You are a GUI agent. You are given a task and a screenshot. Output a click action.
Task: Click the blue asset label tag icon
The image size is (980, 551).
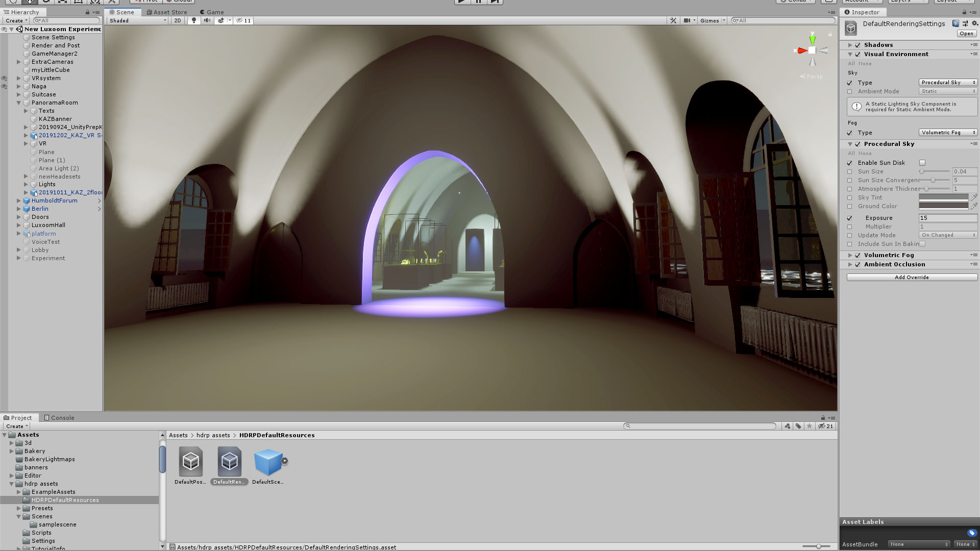pyautogui.click(x=972, y=533)
